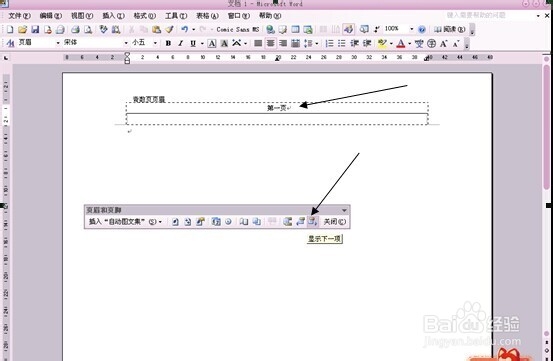
Task: Insert date into header
Action: pos(216,222)
